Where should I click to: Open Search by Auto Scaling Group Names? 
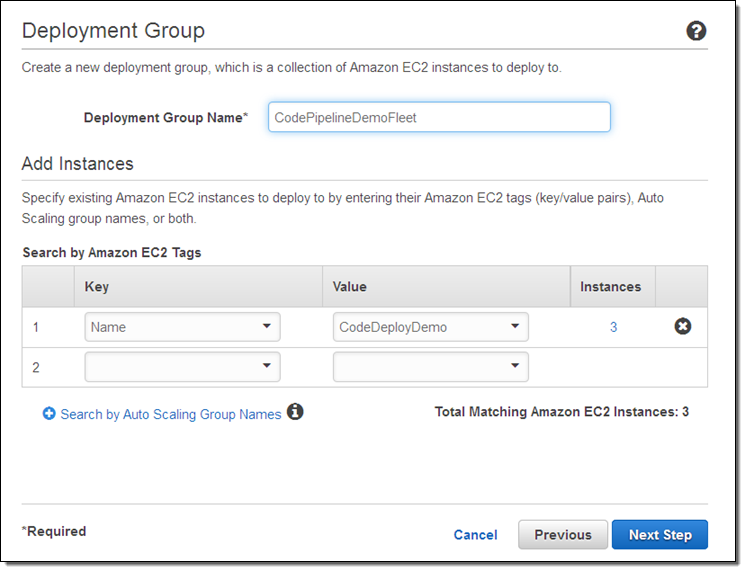[171, 414]
